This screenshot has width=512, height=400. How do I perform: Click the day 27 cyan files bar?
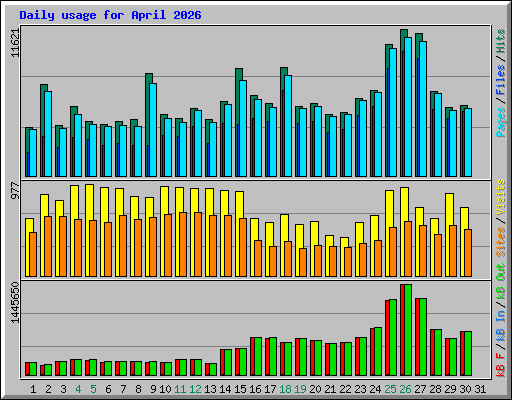point(423,109)
